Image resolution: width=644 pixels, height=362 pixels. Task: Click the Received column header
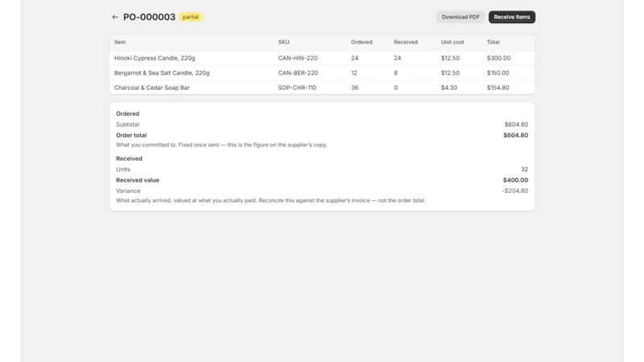406,42
